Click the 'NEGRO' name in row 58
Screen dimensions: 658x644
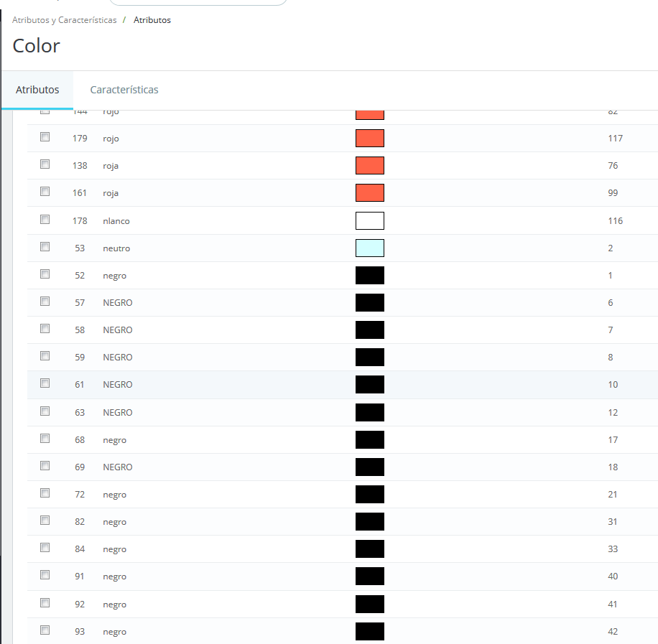point(118,330)
